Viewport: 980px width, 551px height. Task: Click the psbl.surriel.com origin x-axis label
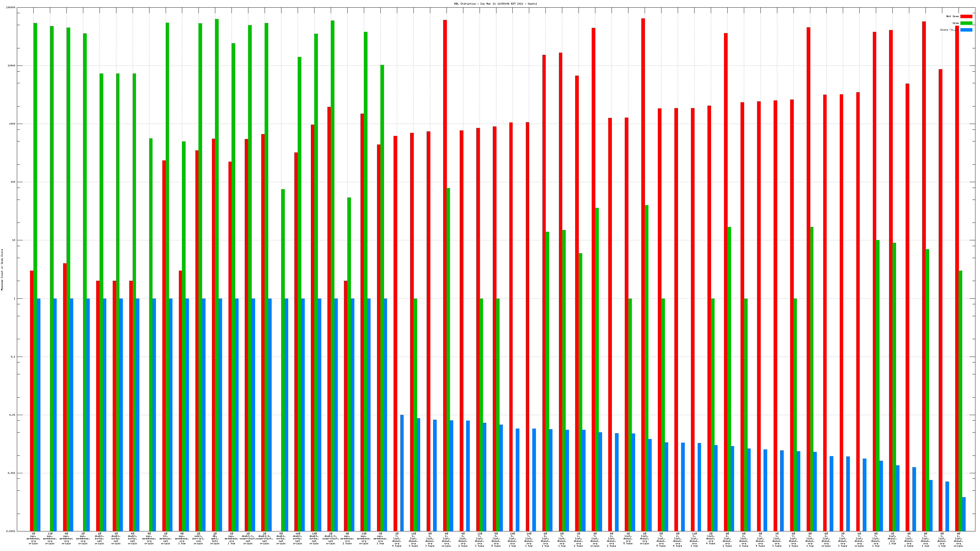pos(198,538)
